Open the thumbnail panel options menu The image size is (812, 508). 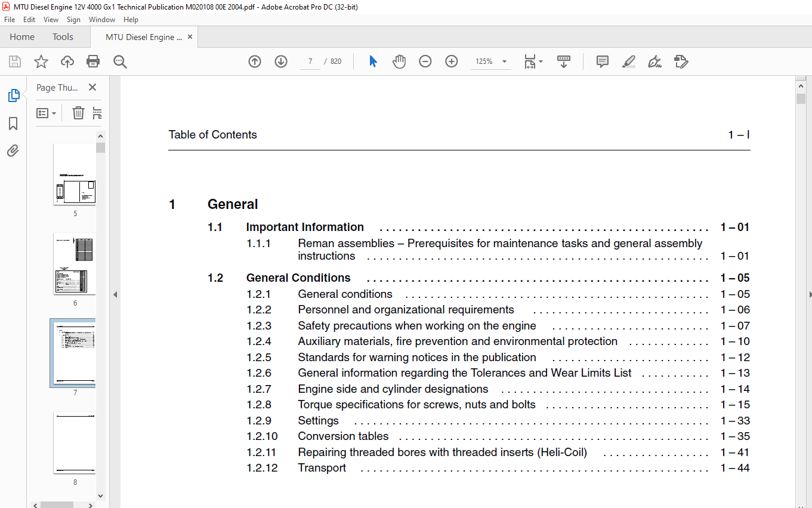(x=46, y=113)
